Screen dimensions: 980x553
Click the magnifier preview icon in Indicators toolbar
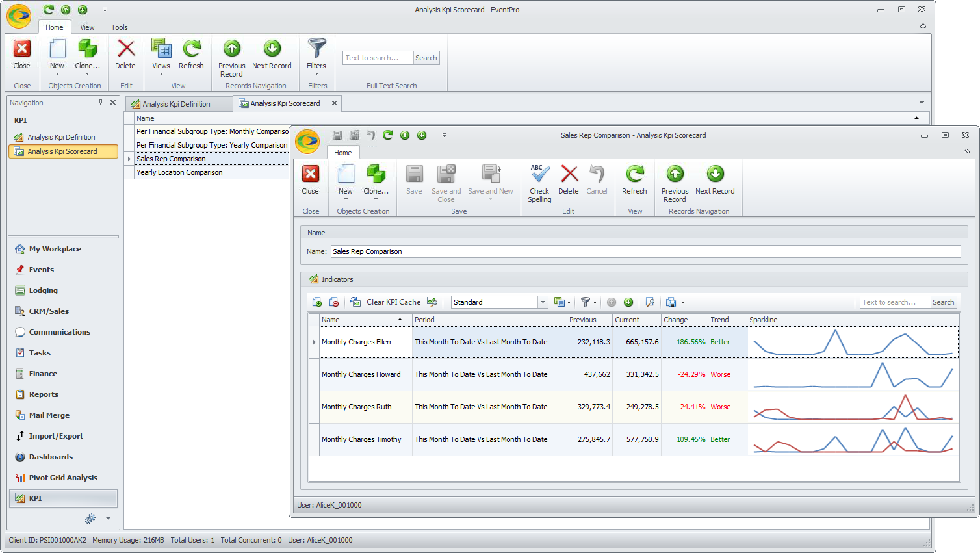click(x=650, y=302)
